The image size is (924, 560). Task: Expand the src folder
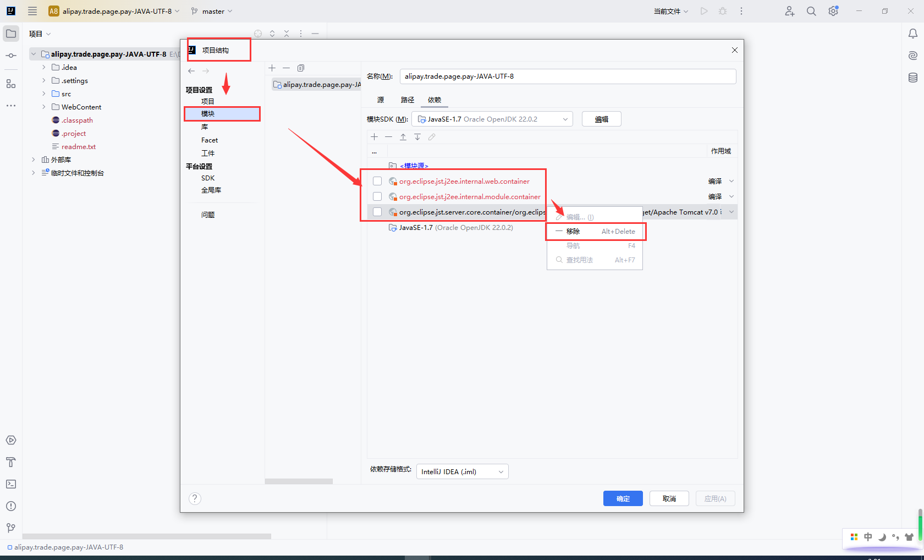pos(44,94)
